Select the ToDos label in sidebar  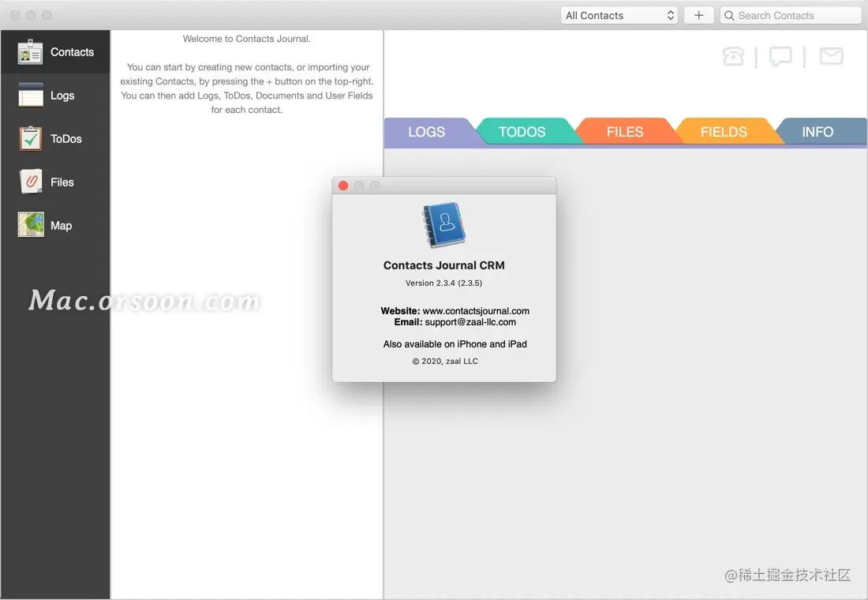pos(65,138)
